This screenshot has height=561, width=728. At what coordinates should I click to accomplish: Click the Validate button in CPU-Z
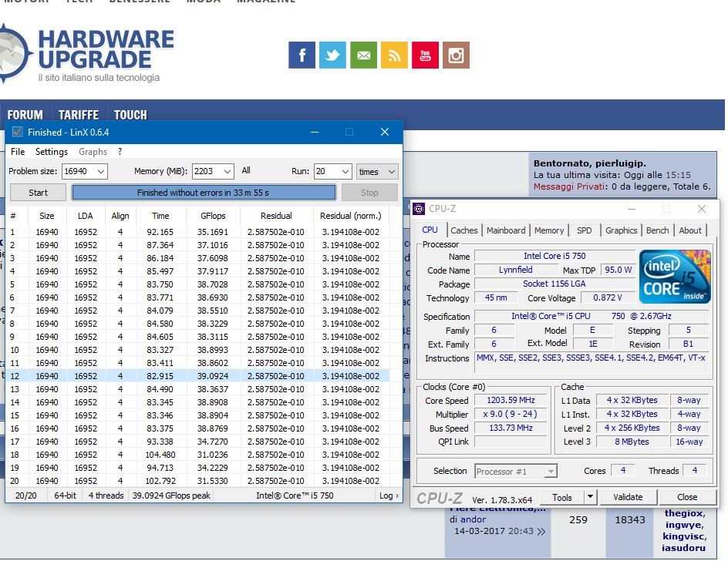click(628, 497)
